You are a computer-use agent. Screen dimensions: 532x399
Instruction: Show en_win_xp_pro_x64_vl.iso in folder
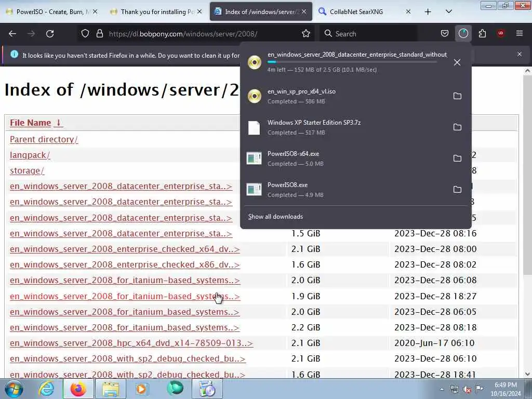tap(457, 96)
